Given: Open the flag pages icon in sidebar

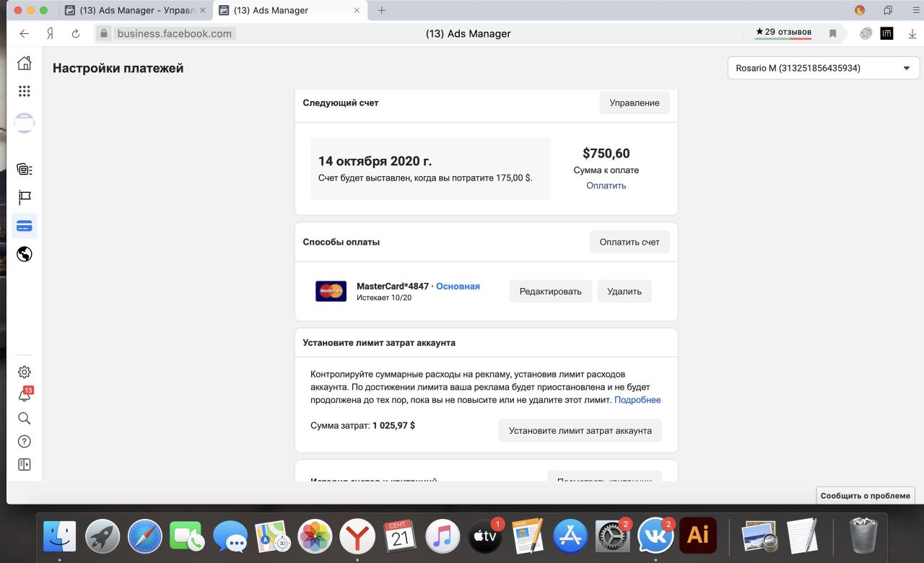Looking at the screenshot, I should (24, 198).
